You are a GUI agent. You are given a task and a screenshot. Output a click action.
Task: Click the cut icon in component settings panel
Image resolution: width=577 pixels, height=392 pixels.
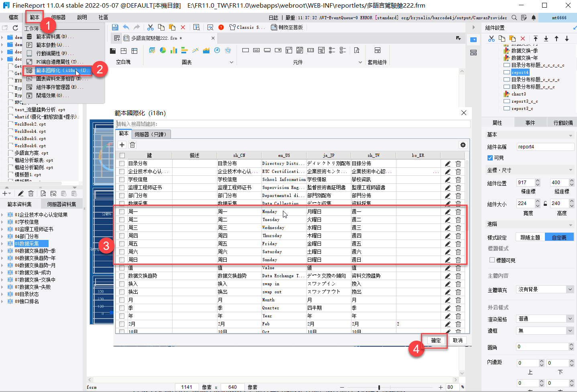492,39
